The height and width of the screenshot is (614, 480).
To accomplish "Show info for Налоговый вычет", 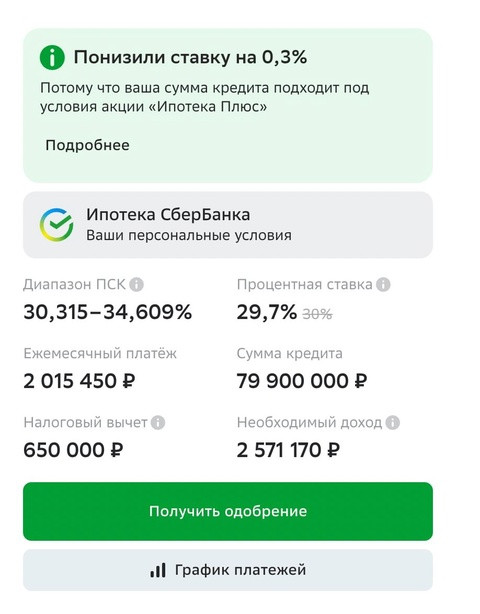I will [x=158, y=423].
